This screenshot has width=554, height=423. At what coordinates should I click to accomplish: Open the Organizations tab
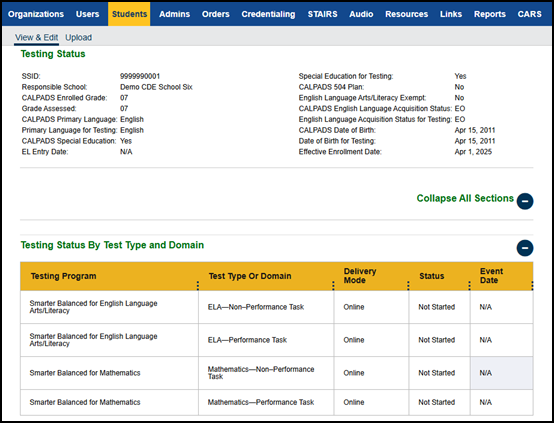36,14
